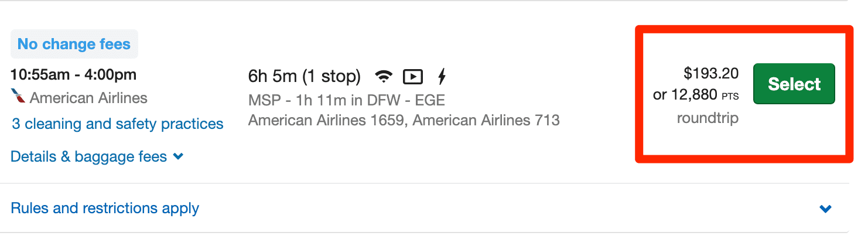Open the Details & baggage fees link
The width and height of the screenshot is (868, 246).
pos(88,157)
